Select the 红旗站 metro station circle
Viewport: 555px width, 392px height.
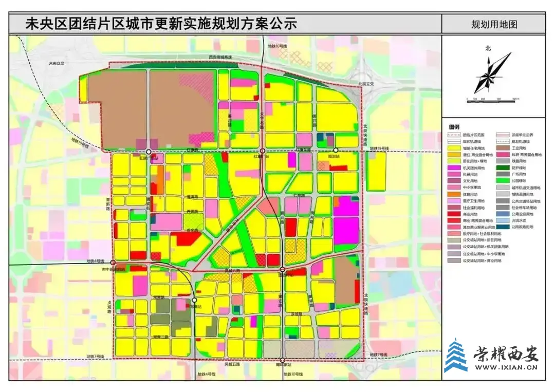(262, 152)
